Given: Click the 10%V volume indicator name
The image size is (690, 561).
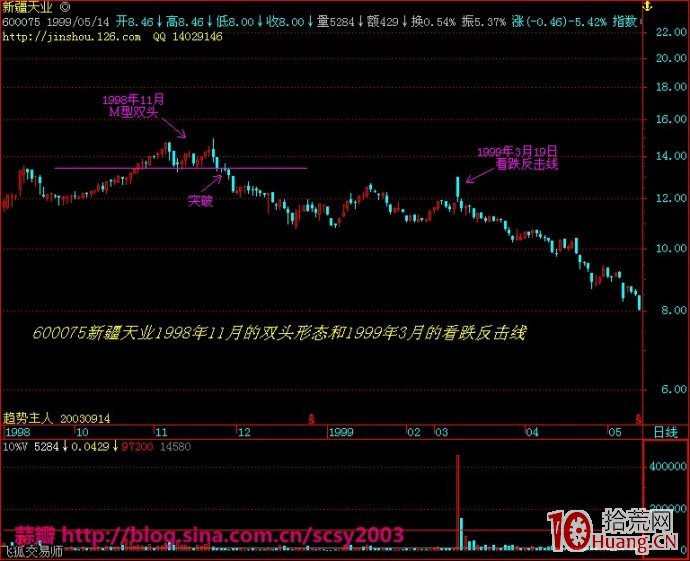Looking at the screenshot, I should click(x=15, y=447).
